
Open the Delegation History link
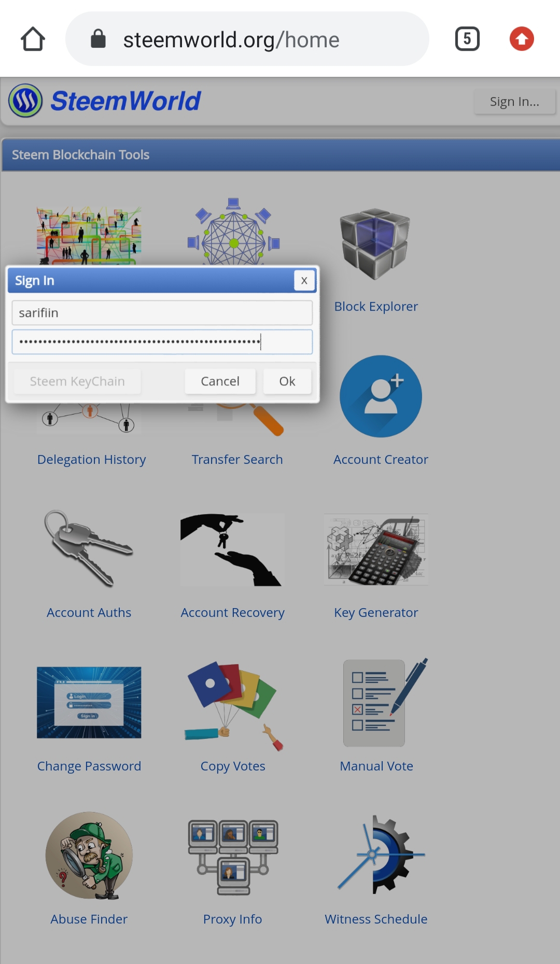(91, 460)
